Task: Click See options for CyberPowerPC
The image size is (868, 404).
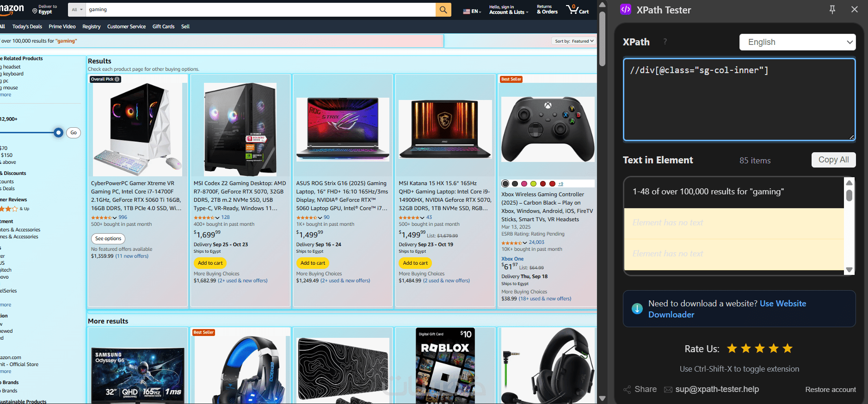Action: tap(108, 239)
